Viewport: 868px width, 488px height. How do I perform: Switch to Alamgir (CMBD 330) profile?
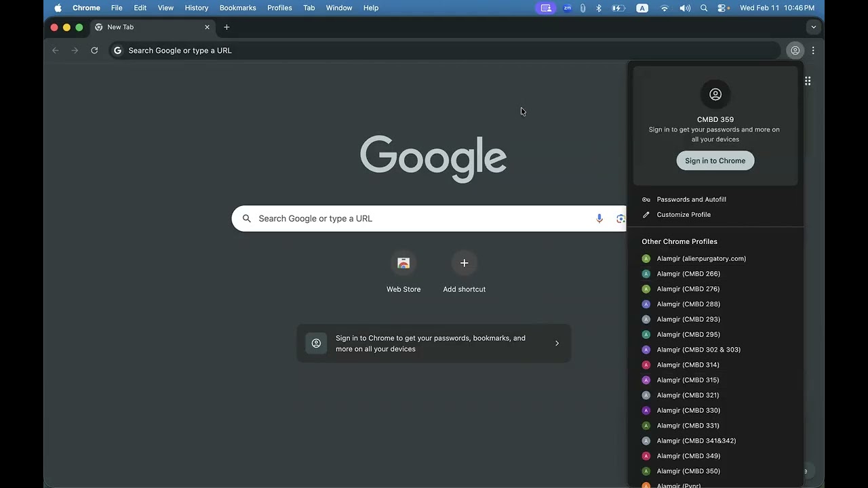point(715,410)
